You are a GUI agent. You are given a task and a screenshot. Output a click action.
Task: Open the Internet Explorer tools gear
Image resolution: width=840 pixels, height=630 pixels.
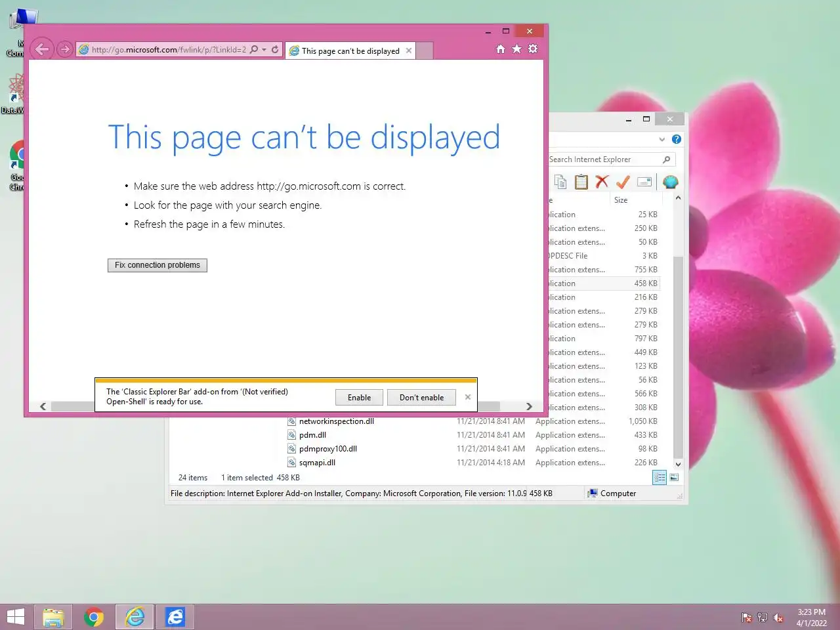(533, 49)
